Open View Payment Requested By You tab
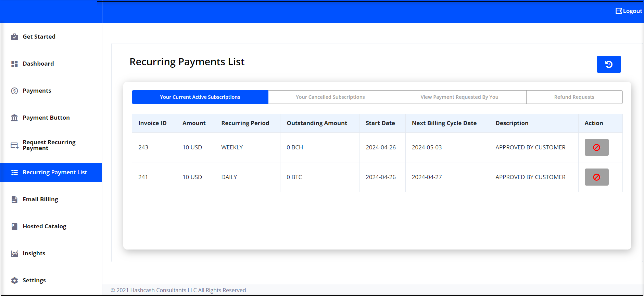This screenshot has width=644, height=296. pos(459,97)
